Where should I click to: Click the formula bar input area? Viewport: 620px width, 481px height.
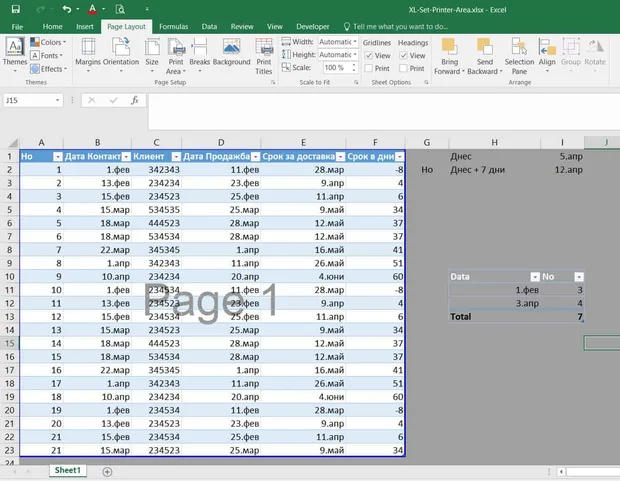pos(384,112)
